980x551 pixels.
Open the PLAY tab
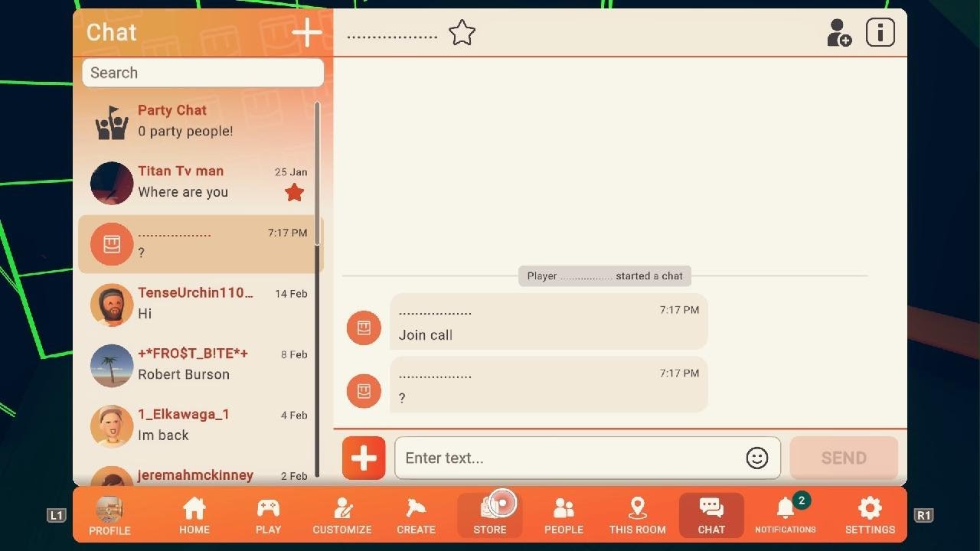click(268, 515)
